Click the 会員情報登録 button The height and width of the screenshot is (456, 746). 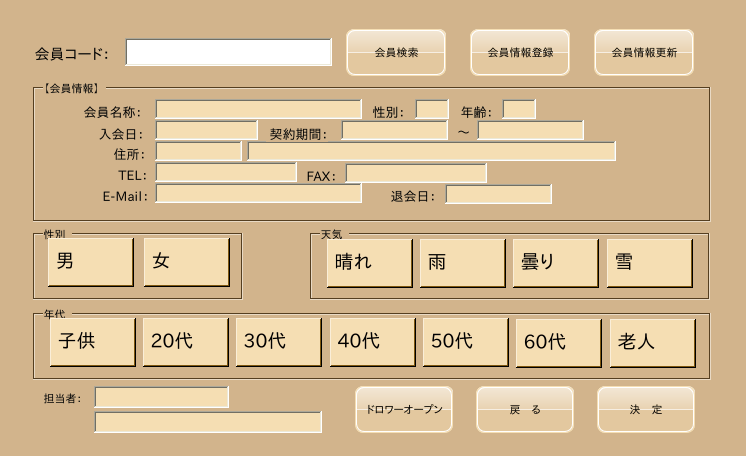[x=520, y=52]
